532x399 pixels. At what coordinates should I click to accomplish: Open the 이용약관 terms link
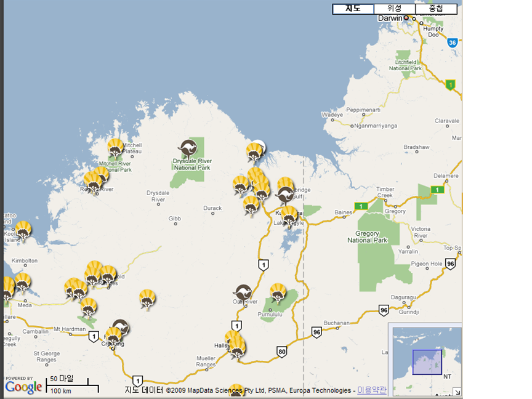coord(371,390)
